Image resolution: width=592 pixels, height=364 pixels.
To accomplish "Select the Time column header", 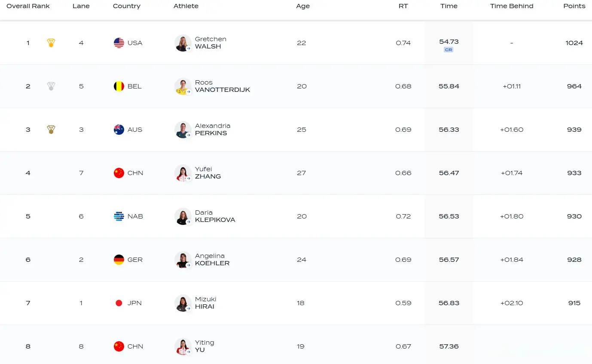I will click(449, 6).
